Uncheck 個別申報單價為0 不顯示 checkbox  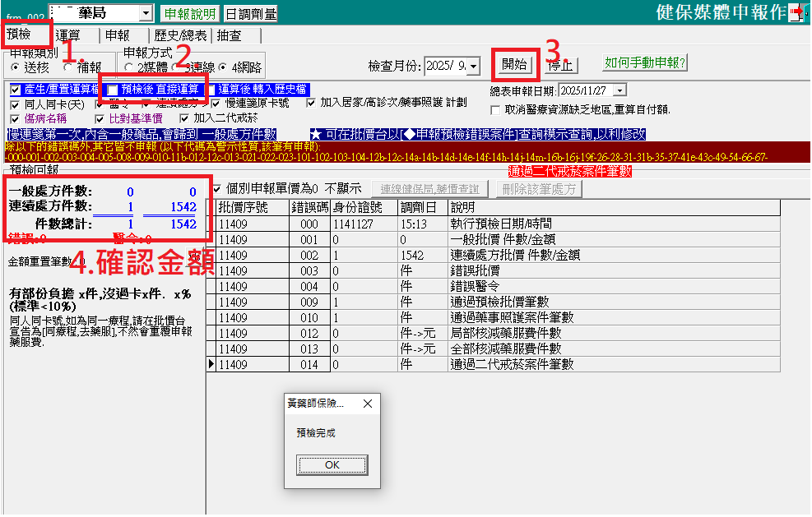point(217,188)
